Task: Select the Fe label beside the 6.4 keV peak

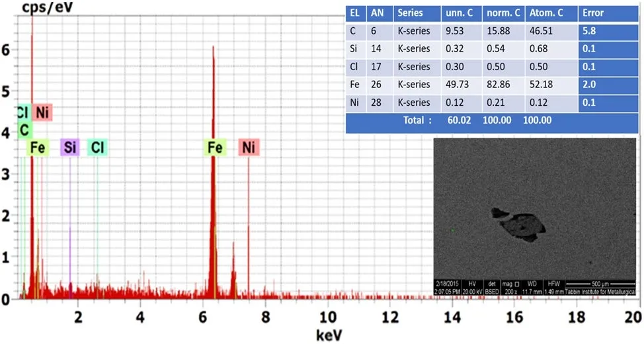Action: point(215,148)
